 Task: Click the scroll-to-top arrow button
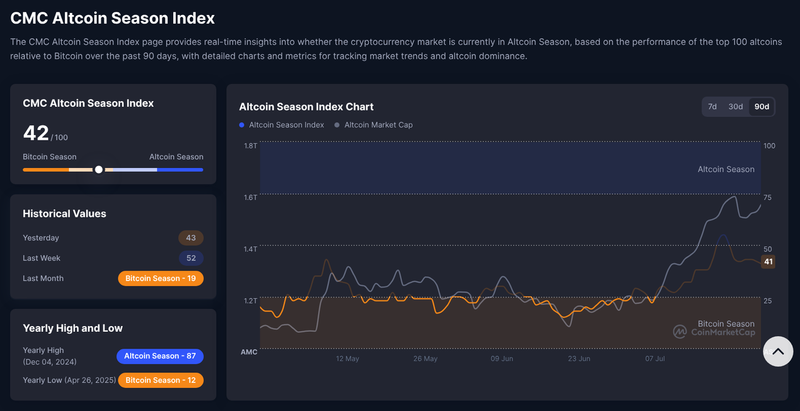click(x=778, y=350)
